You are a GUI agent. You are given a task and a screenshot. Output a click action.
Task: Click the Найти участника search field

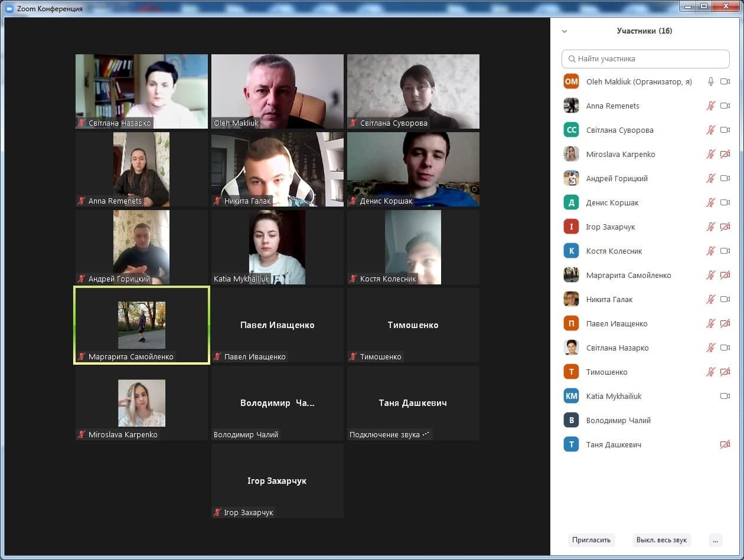[x=645, y=59]
